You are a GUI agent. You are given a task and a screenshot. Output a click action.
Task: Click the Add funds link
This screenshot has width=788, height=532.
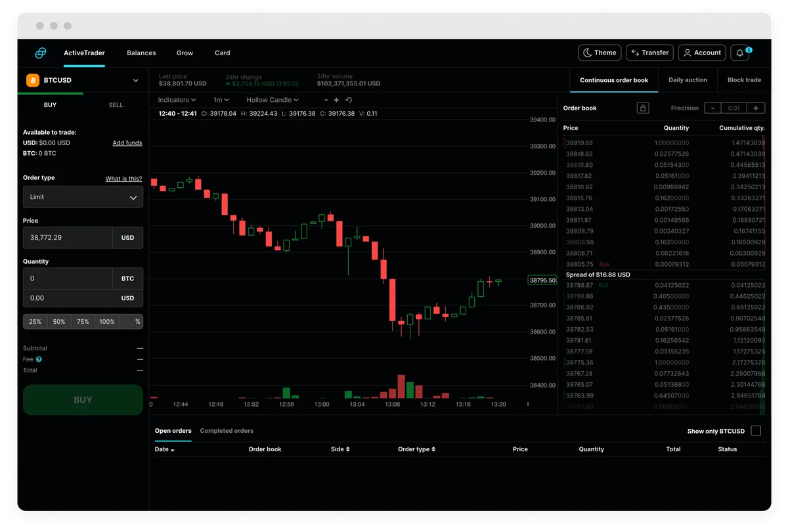click(127, 143)
